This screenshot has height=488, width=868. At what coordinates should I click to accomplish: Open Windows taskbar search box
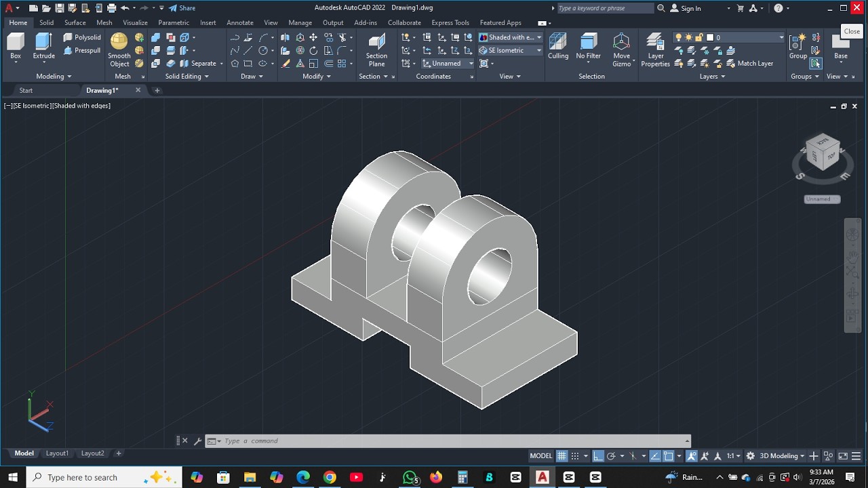[x=104, y=477]
